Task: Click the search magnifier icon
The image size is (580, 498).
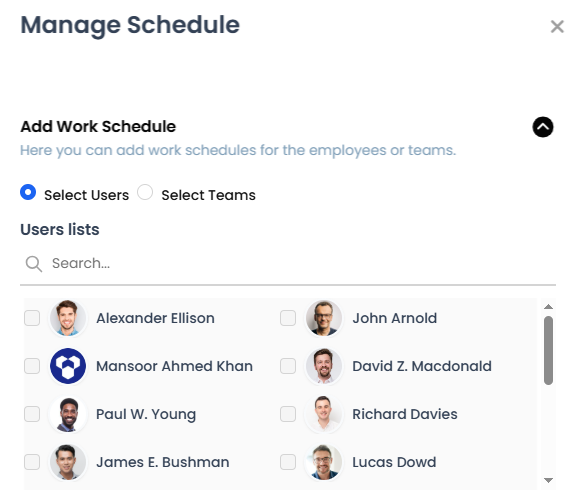Action: (x=34, y=264)
